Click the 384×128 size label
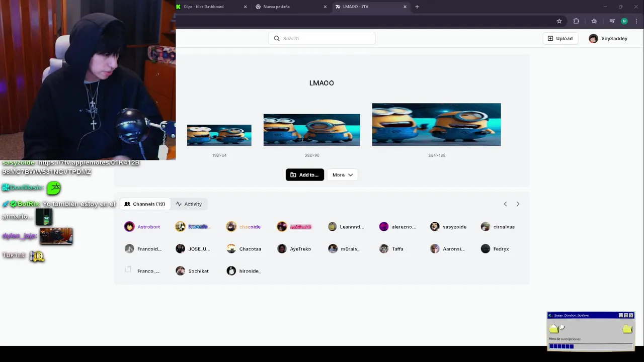Viewport: 644px width, 362px height. click(x=437, y=155)
